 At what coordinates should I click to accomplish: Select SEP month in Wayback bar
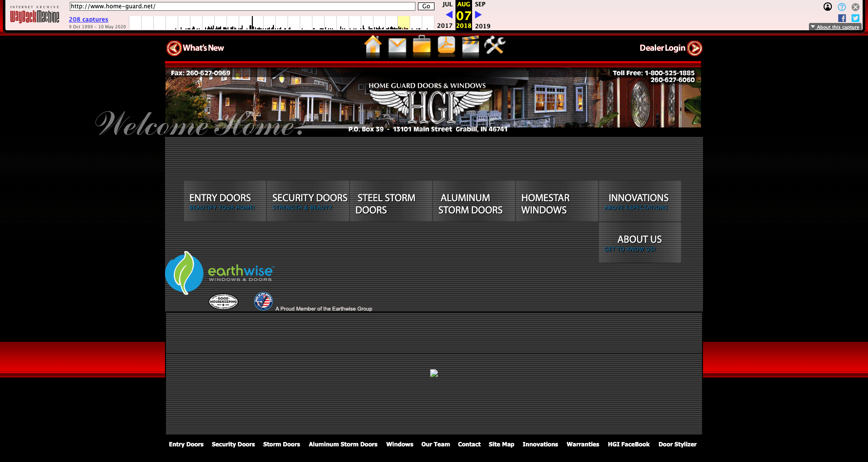480,4
